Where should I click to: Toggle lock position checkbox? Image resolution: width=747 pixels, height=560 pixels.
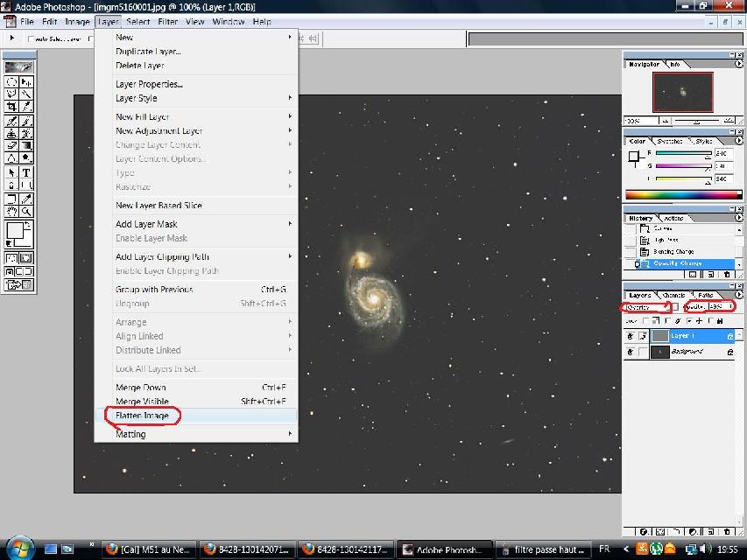[x=690, y=321]
